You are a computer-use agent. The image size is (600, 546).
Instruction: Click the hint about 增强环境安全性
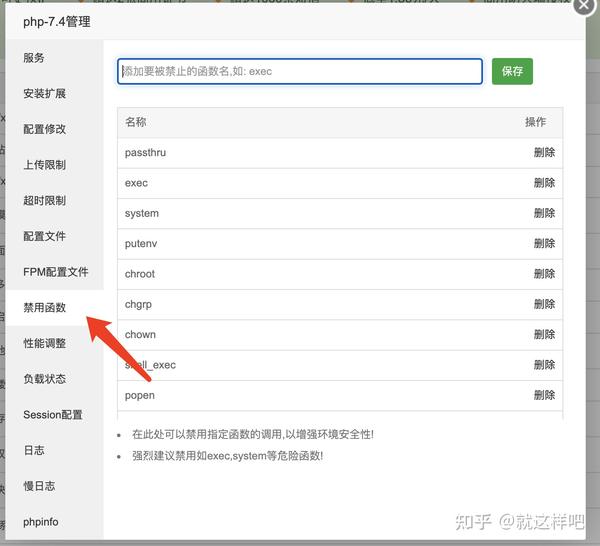coord(253,434)
